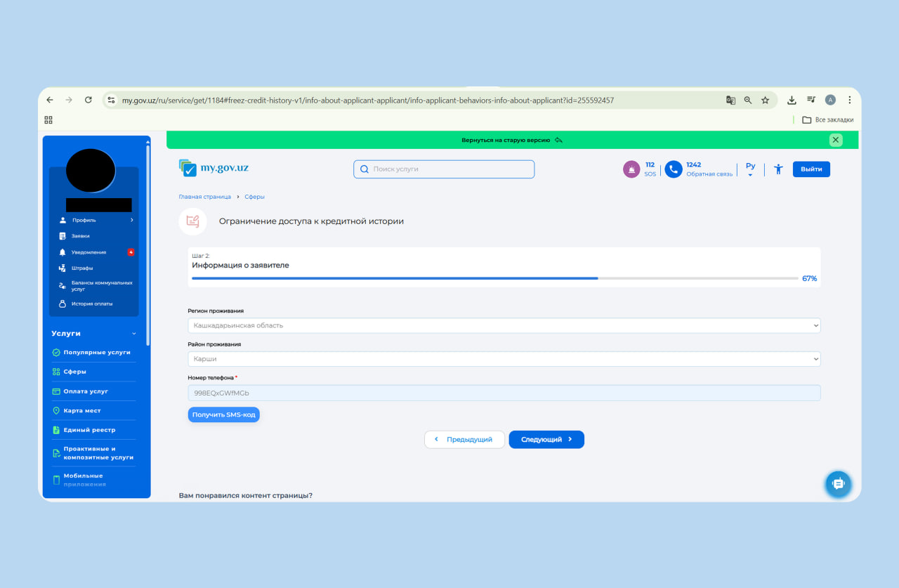The height and width of the screenshot is (588, 899).
Task: Open the accessibility options icon
Action: 778,169
